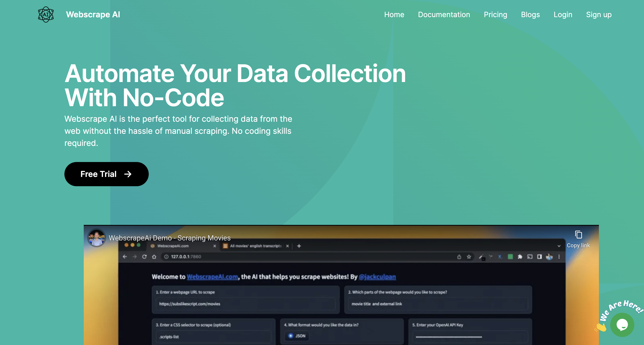
Task: Click the video channel avatar picture
Action: coord(97,238)
